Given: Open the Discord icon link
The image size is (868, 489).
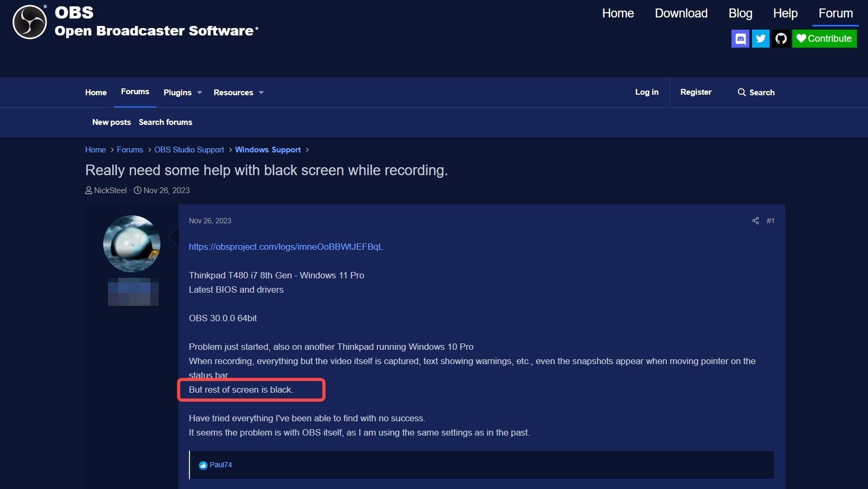Looking at the screenshot, I should click(740, 39).
